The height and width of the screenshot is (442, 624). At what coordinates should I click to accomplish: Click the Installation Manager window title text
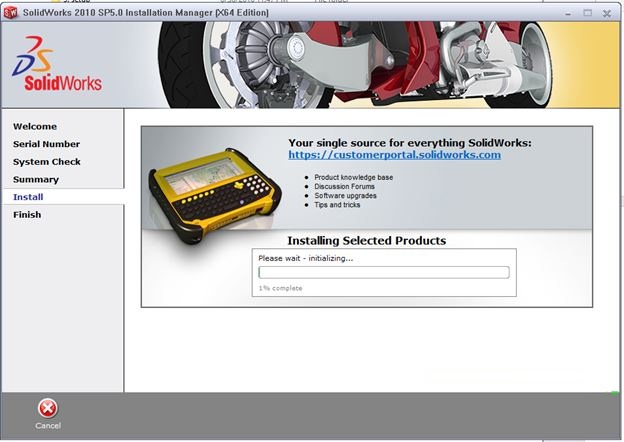click(146, 13)
